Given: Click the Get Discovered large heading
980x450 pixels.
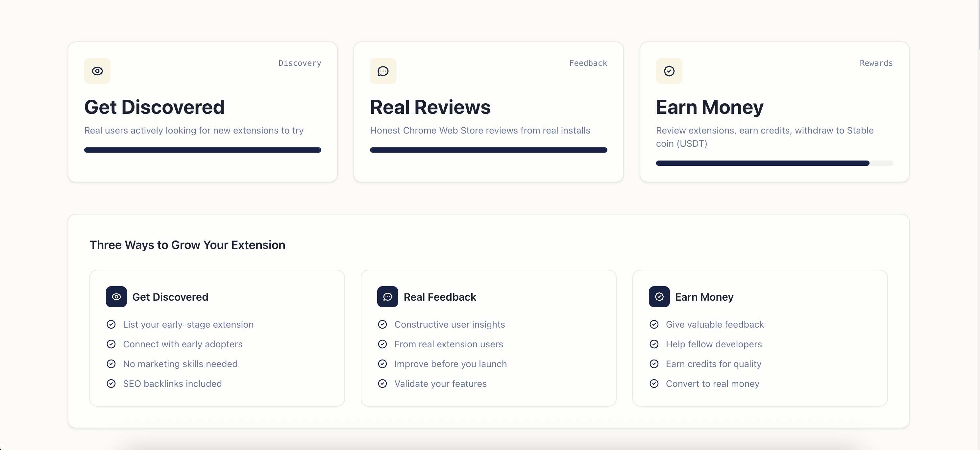Looking at the screenshot, I should pos(154,107).
